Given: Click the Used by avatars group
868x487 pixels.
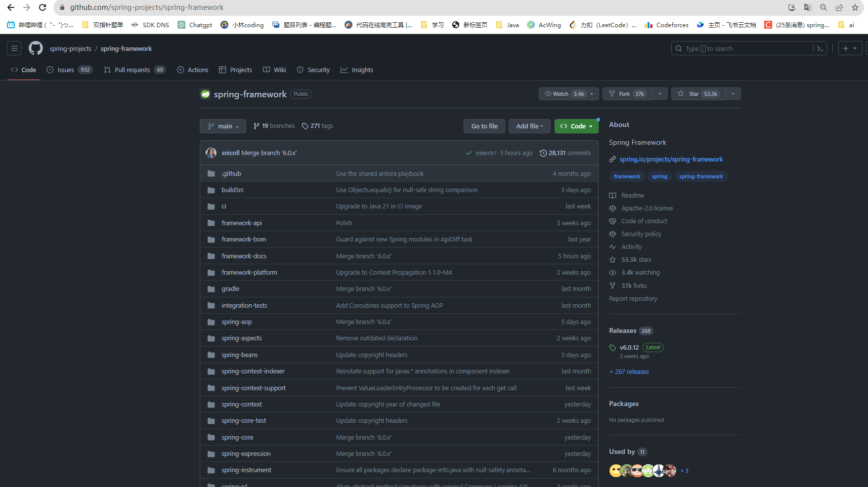Looking at the screenshot, I should [643, 471].
